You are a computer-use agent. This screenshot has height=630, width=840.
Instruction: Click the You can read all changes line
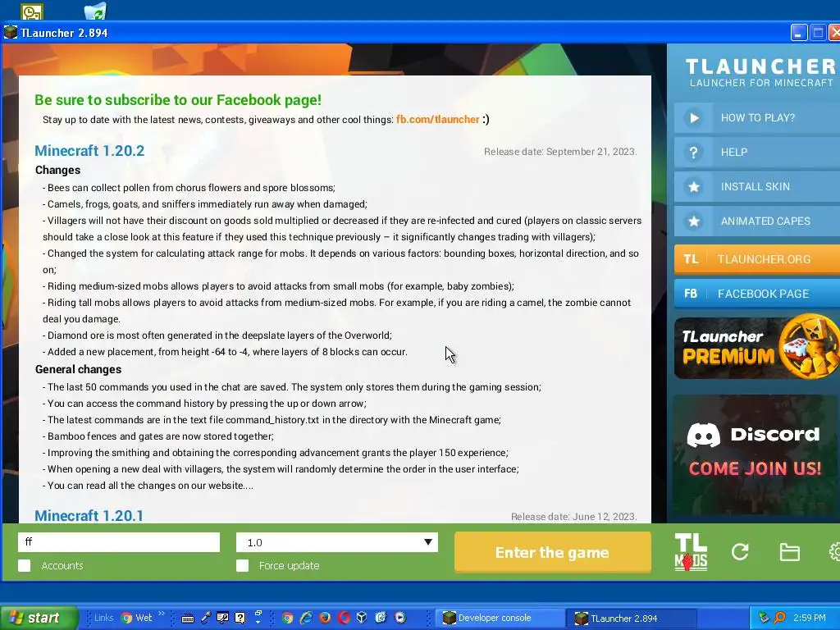coord(148,486)
